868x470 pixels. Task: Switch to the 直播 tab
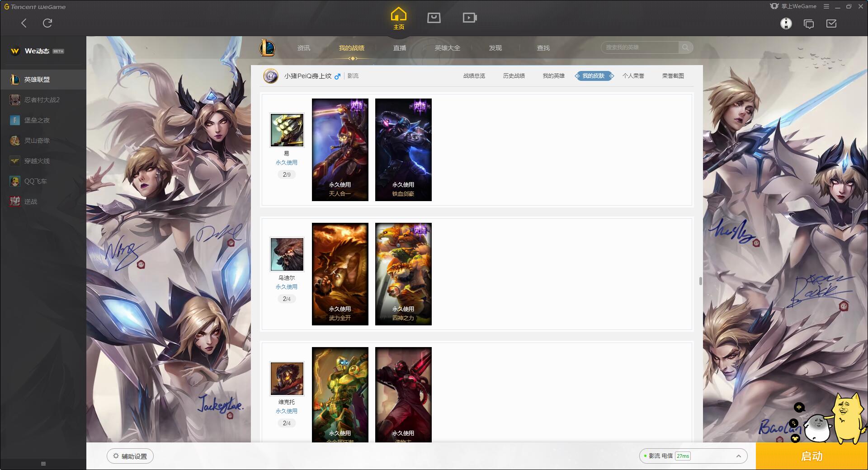point(400,48)
